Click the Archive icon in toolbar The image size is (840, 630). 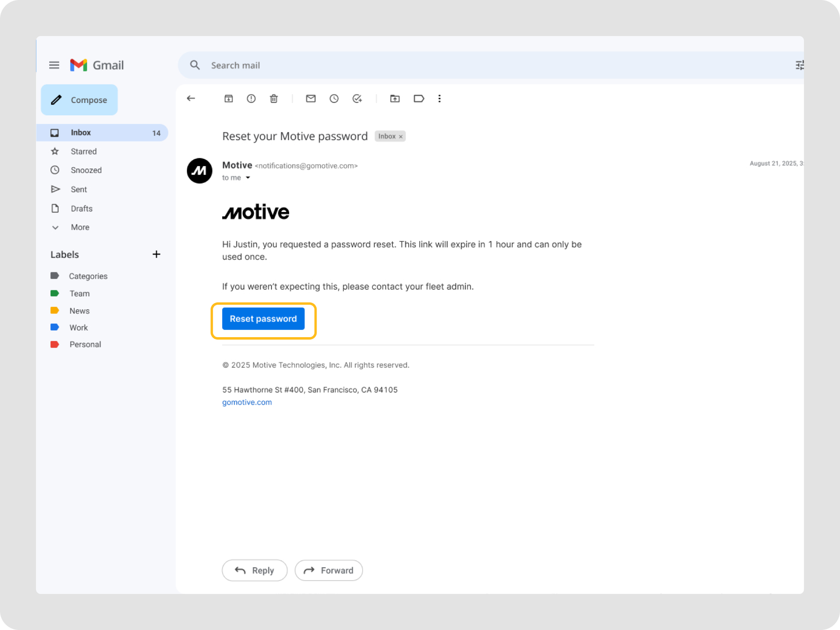coord(228,98)
